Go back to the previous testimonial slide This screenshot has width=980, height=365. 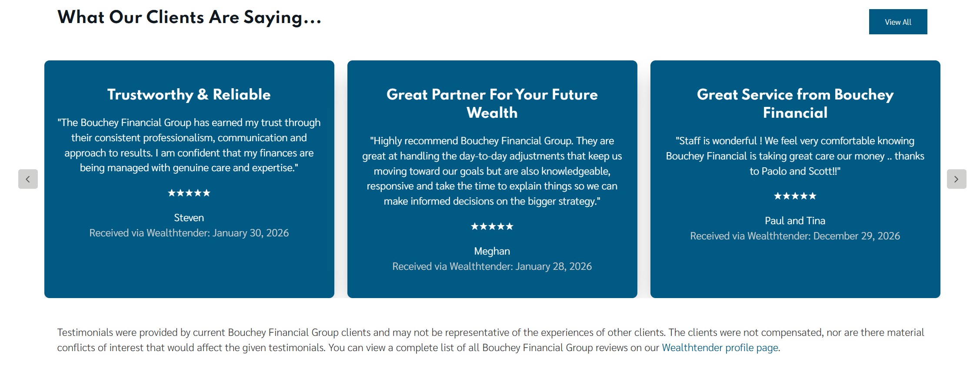click(28, 179)
